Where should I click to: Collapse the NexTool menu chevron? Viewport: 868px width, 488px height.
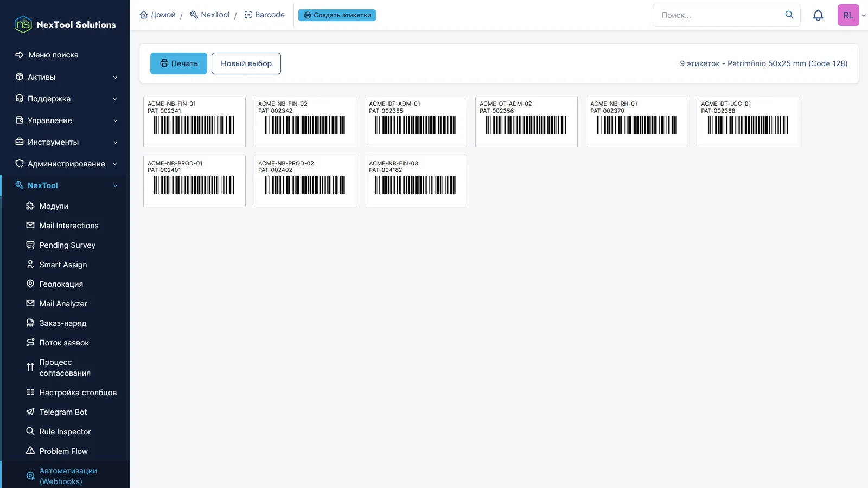pyautogui.click(x=115, y=186)
